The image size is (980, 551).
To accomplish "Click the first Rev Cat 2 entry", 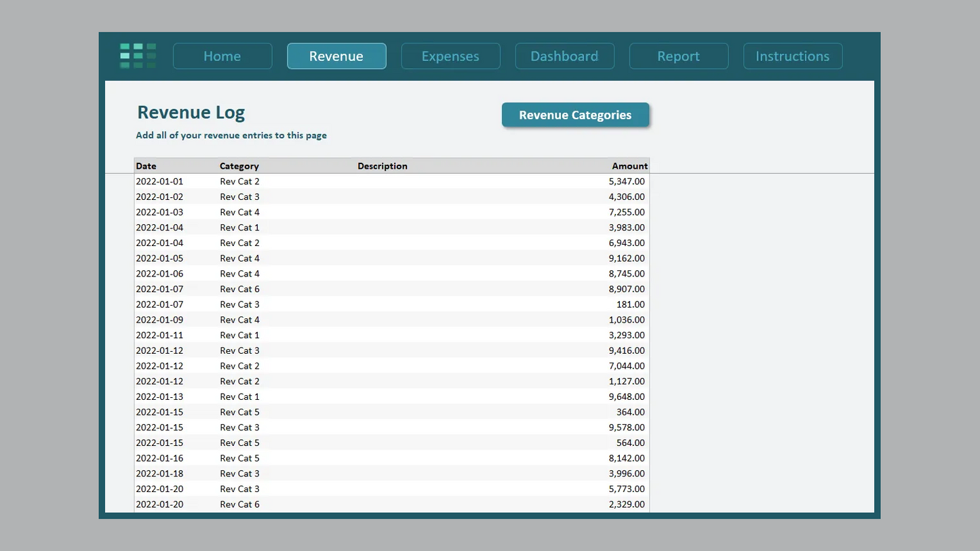I will [x=239, y=181].
